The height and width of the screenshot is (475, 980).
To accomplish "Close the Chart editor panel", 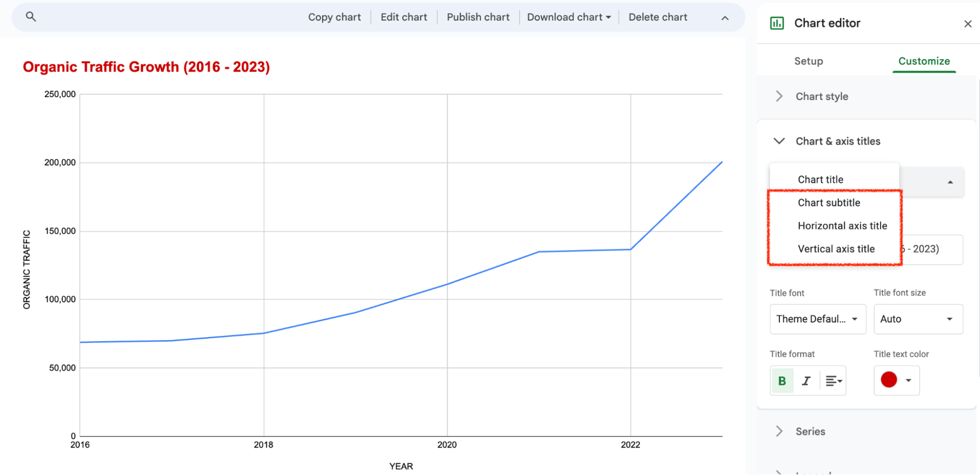I will click(968, 24).
